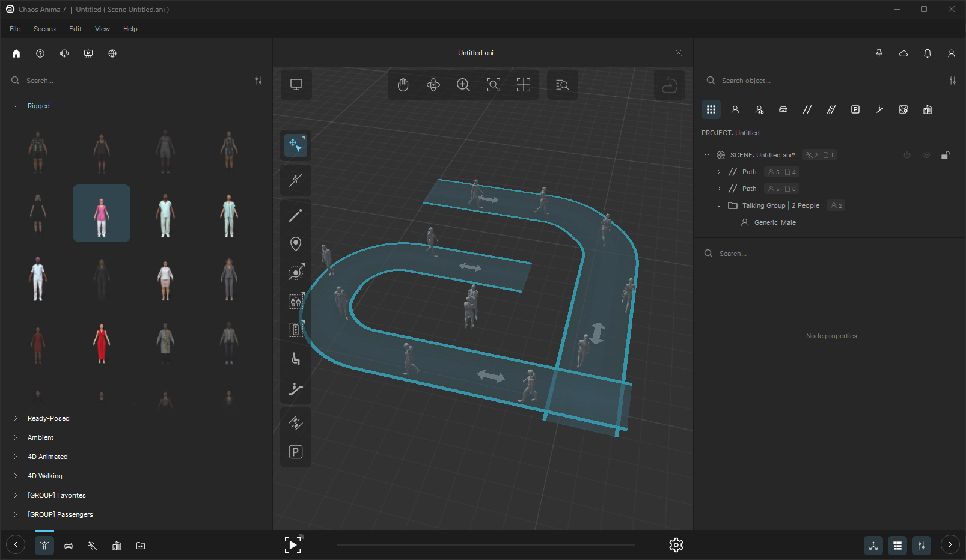Viewport: 966px width, 560px height.
Task: Collapse the Talking Group node
Action: click(x=719, y=205)
